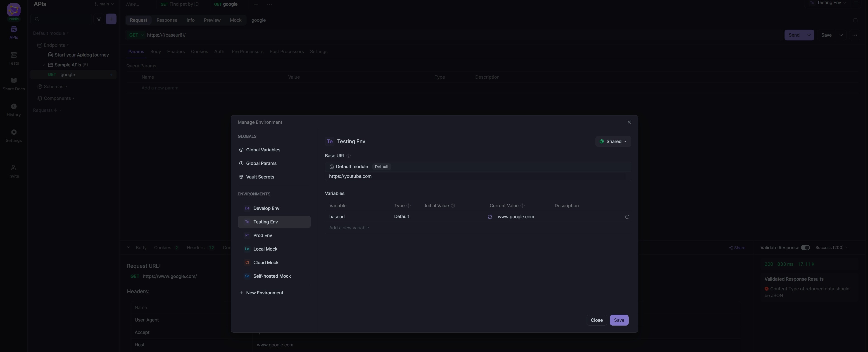The width and height of the screenshot is (868, 352).
Task: Open the GET method dropdown
Action: click(136, 35)
